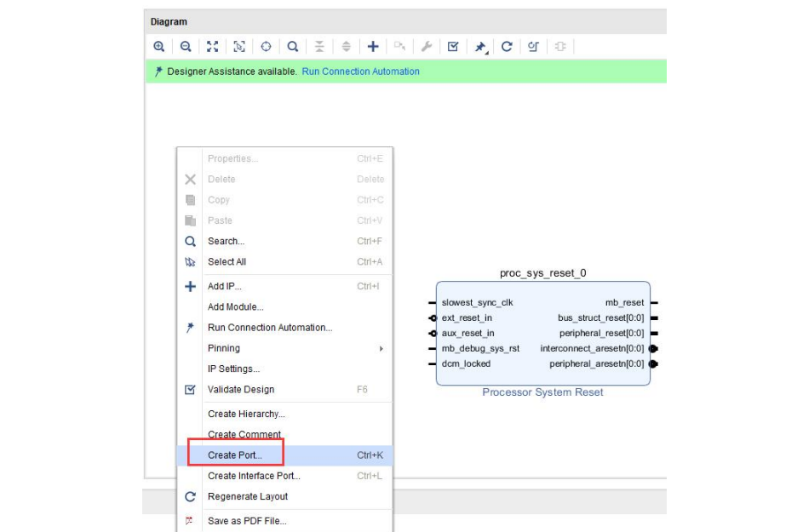Click the Zoom In toolbar icon

(158, 47)
